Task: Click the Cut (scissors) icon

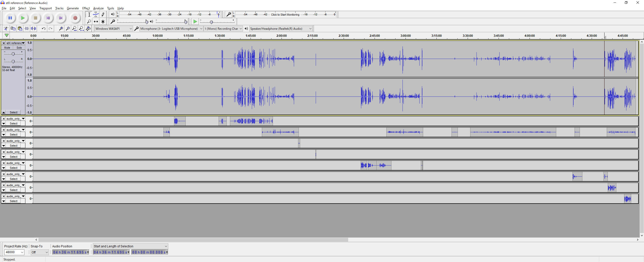Action: tap(6, 29)
